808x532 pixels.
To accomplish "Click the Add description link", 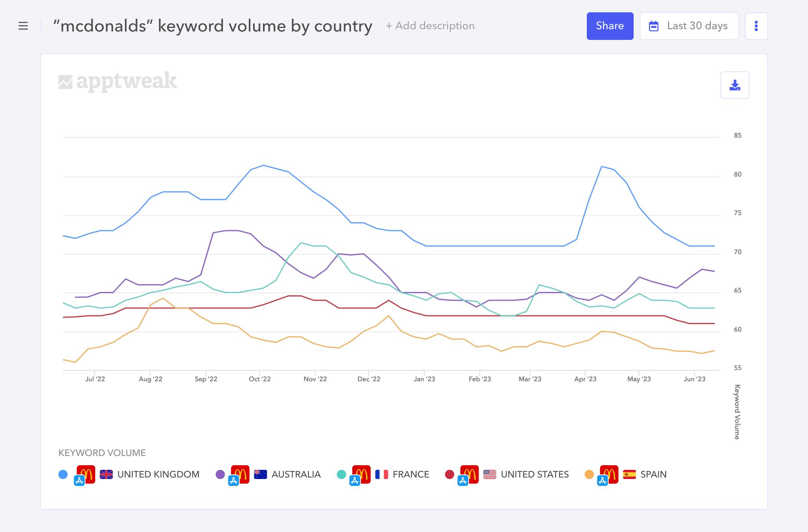I will click(430, 26).
